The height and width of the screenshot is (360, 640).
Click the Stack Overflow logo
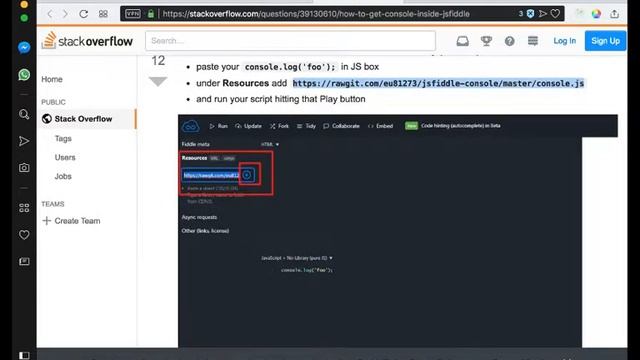pyautogui.click(x=87, y=41)
